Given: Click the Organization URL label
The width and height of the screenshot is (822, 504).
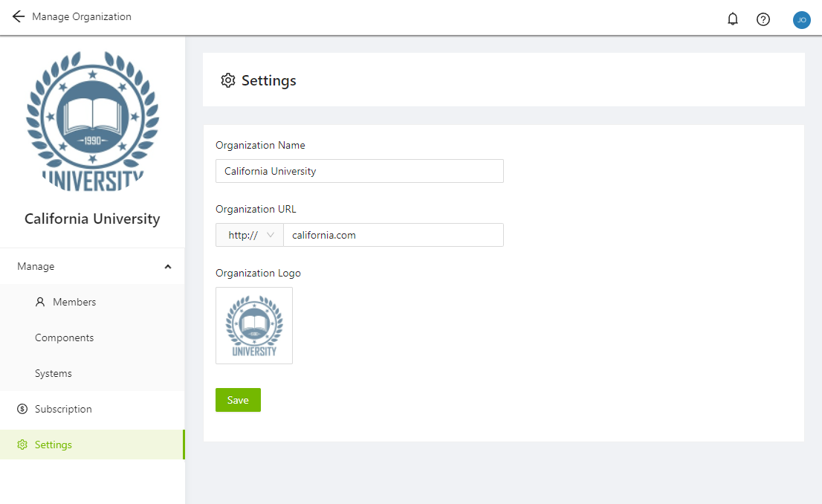Looking at the screenshot, I should tap(256, 209).
